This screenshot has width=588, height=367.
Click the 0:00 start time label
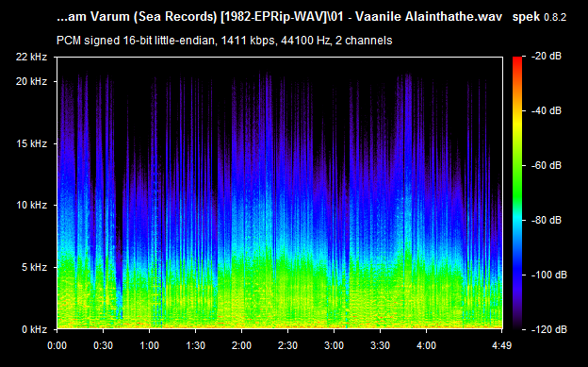pos(57,345)
